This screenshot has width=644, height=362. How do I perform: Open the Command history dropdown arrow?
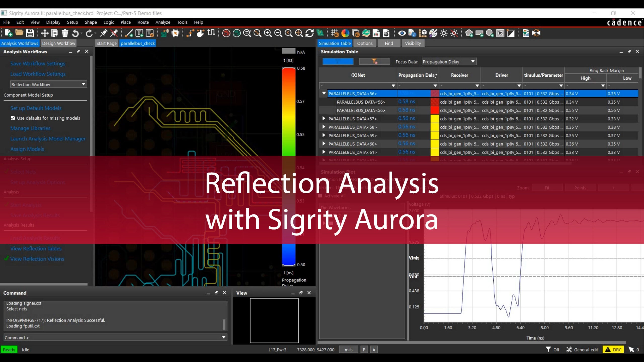[x=223, y=337]
